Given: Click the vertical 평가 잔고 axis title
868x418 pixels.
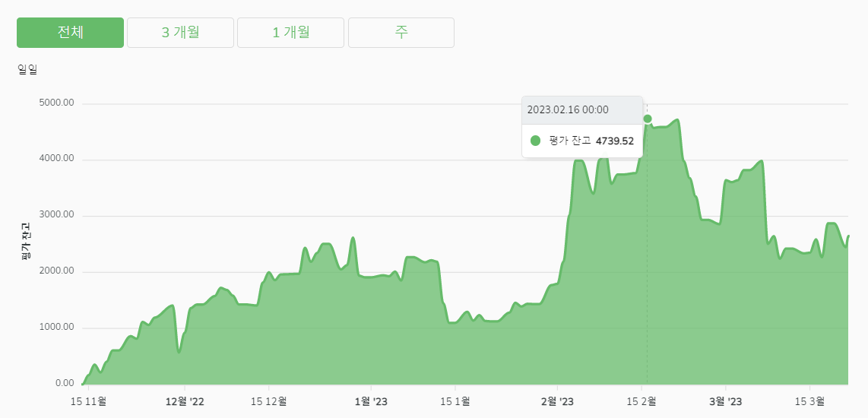Looking at the screenshot, I should point(25,242).
